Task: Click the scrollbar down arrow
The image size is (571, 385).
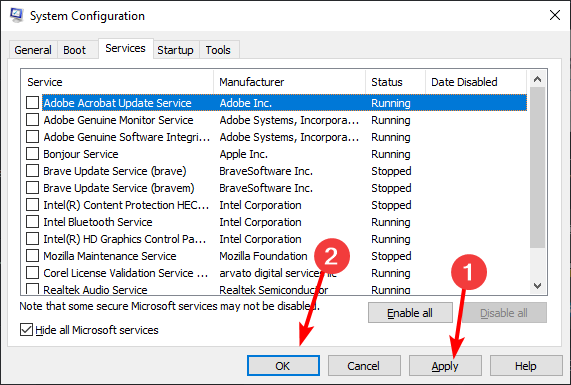Action: (x=537, y=286)
